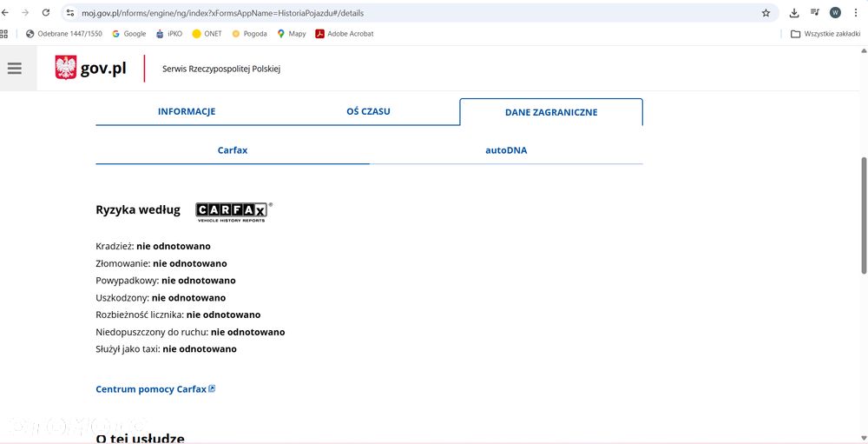Open the Adobe Acrobat bookmark
This screenshot has height=444, width=868.
tap(345, 34)
